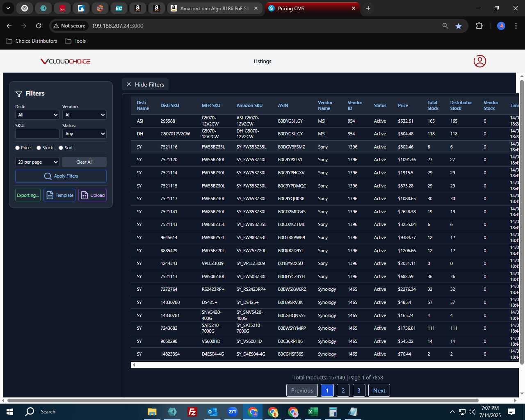525x420 pixels.
Task: Open the Chrome profile avatar
Action: click(x=501, y=26)
